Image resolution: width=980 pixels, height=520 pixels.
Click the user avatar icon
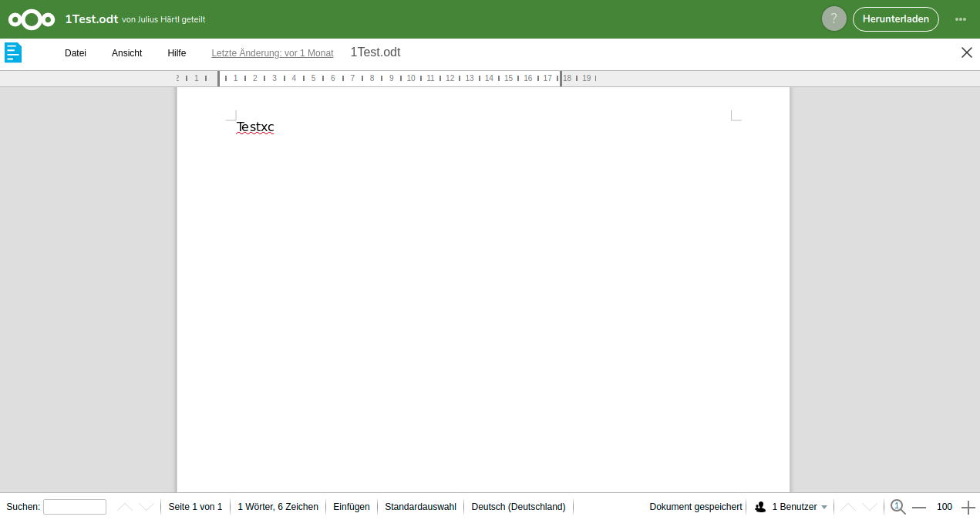(x=760, y=507)
